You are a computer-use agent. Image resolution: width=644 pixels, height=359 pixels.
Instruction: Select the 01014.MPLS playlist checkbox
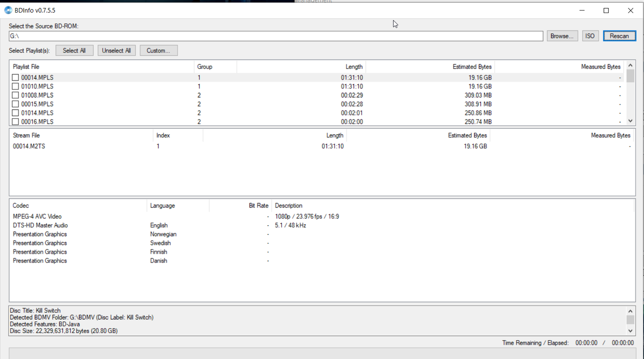point(16,113)
